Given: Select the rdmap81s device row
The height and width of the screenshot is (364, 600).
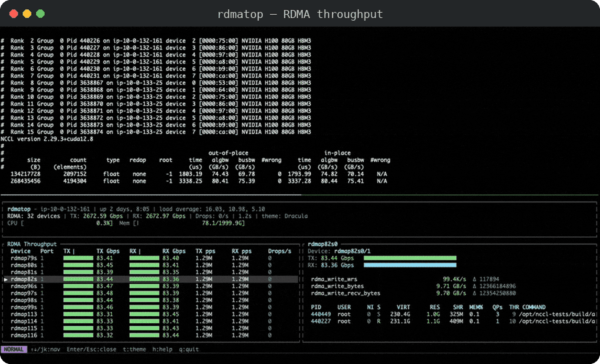Looking at the screenshot, I should tap(151, 272).
